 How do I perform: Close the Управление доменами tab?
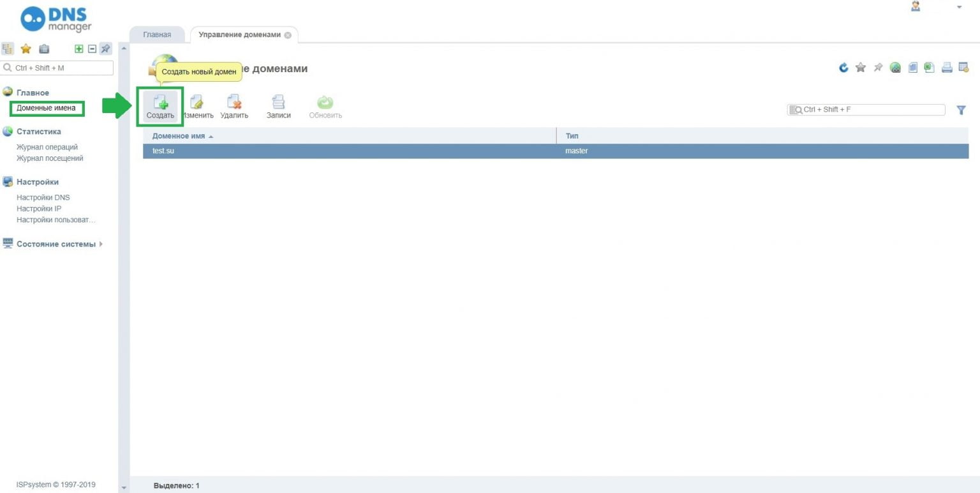coord(288,35)
